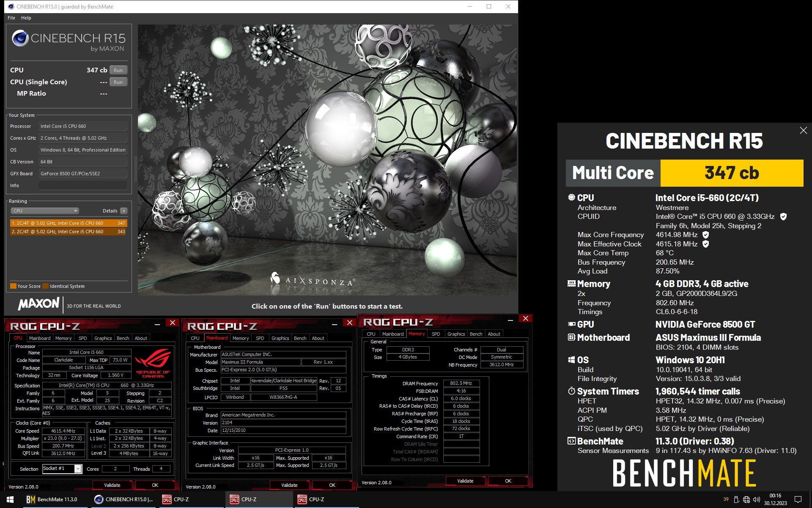Click the Info input field
812x508 pixels.
(83, 185)
